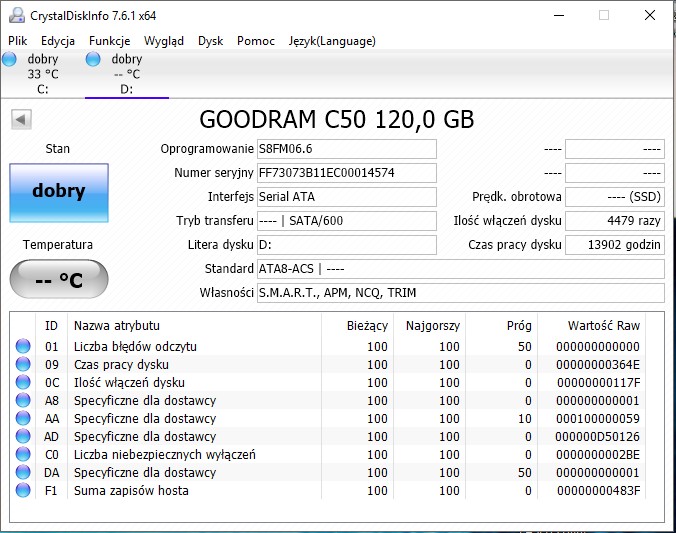
Task: Click the Własności S.M.A.R.T. features field
Action: pyautogui.click(x=460, y=293)
